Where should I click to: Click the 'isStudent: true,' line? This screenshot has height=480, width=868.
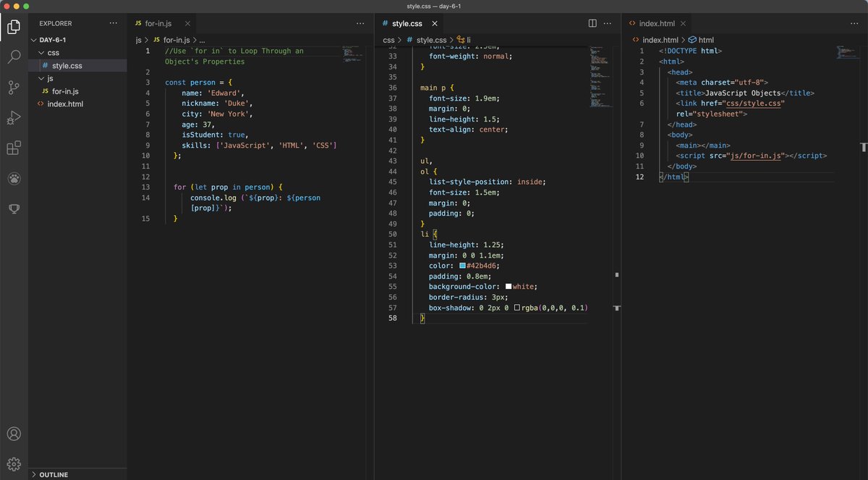click(215, 135)
